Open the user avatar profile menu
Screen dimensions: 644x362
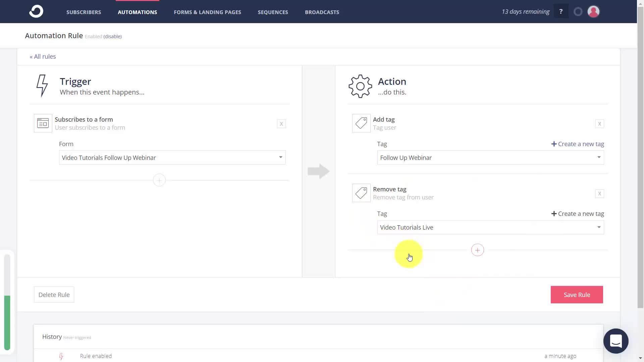pyautogui.click(x=593, y=12)
